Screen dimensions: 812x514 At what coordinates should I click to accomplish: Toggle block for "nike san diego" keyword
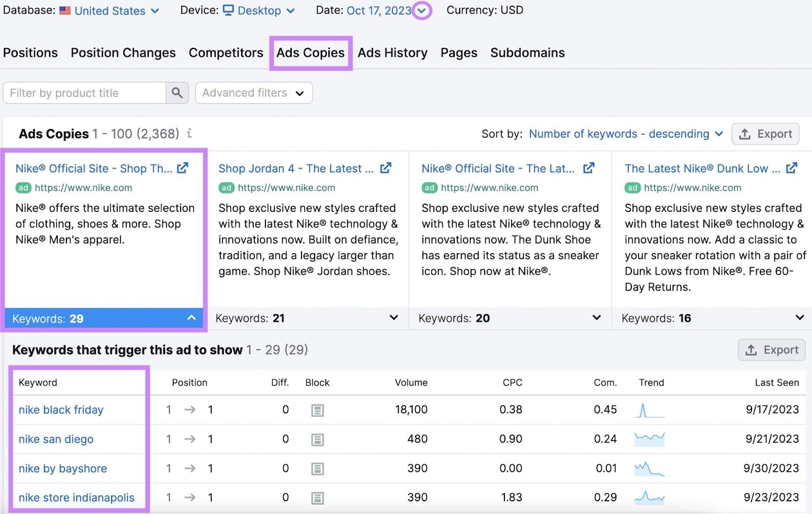tap(317, 439)
